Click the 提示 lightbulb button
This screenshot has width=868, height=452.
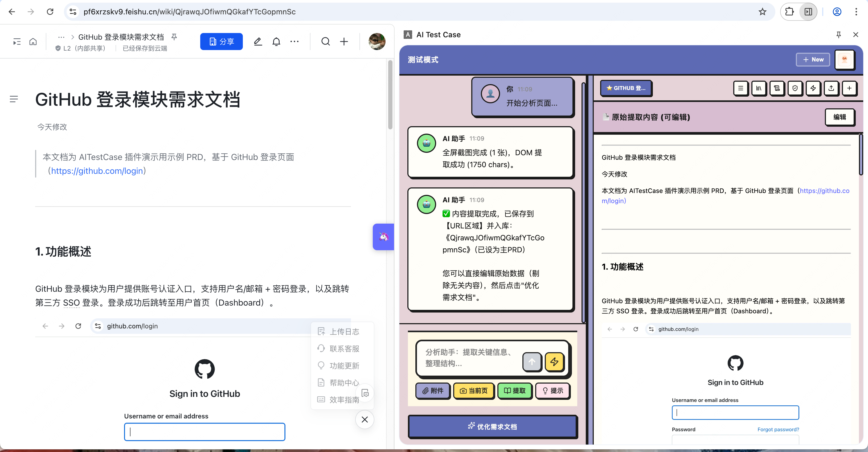[x=552, y=390]
